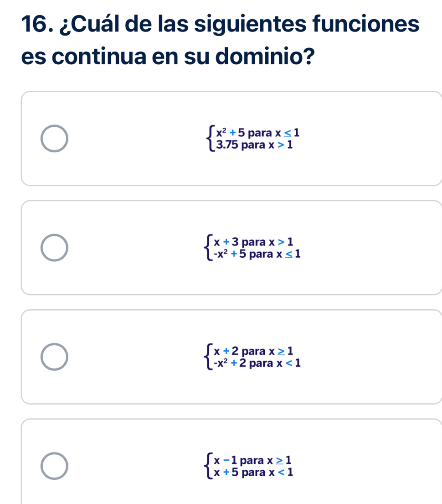
Task: Pick radio button next to x − 1 function
Action: click(54, 466)
